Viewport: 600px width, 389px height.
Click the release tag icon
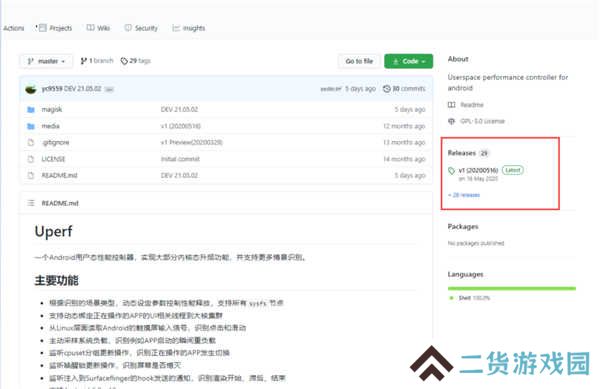(452, 171)
